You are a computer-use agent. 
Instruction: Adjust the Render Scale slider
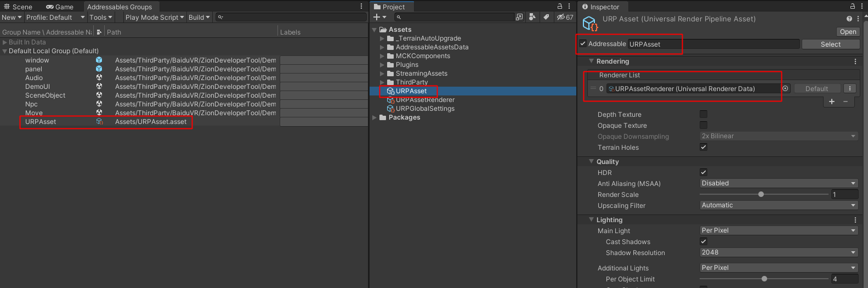click(761, 194)
